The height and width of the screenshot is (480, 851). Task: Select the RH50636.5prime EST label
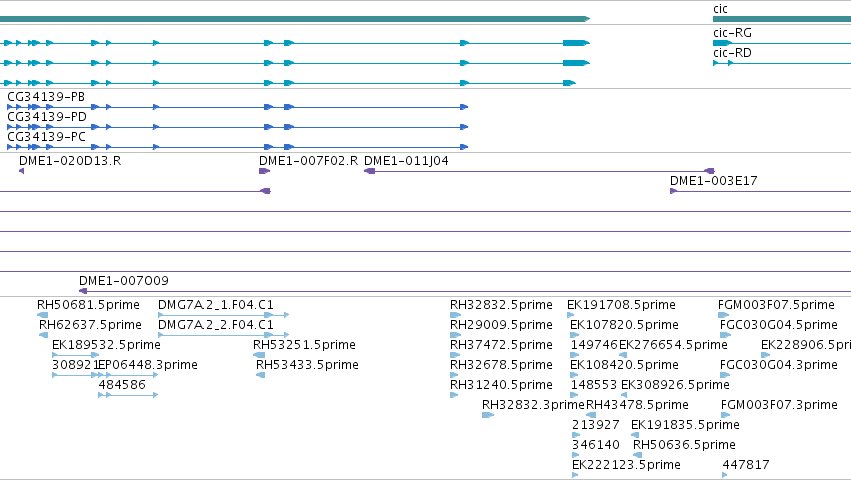tap(684, 445)
